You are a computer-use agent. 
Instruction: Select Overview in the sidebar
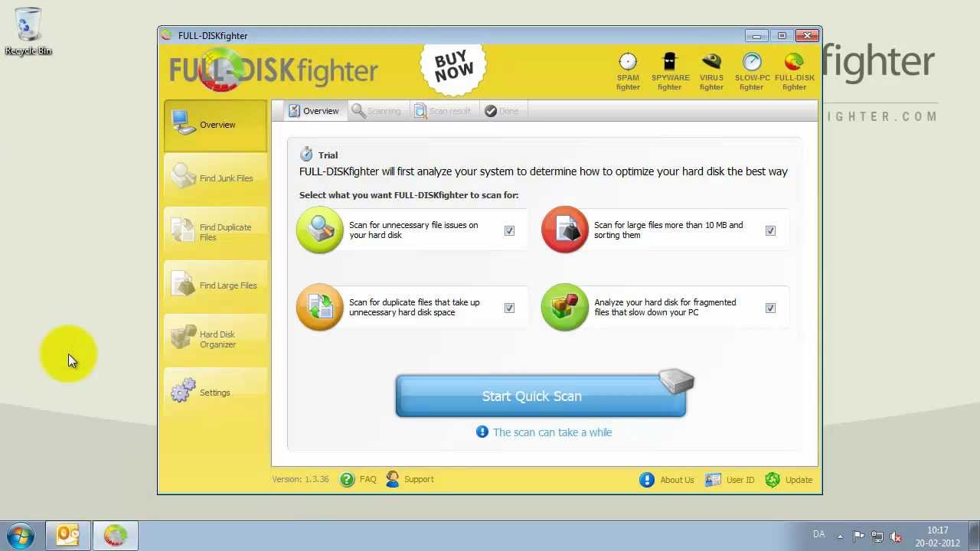pyautogui.click(x=215, y=125)
